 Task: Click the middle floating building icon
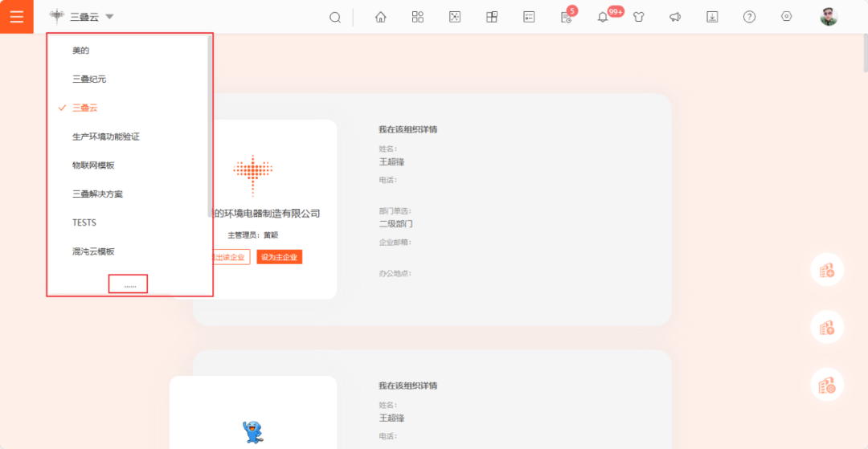pos(827,328)
